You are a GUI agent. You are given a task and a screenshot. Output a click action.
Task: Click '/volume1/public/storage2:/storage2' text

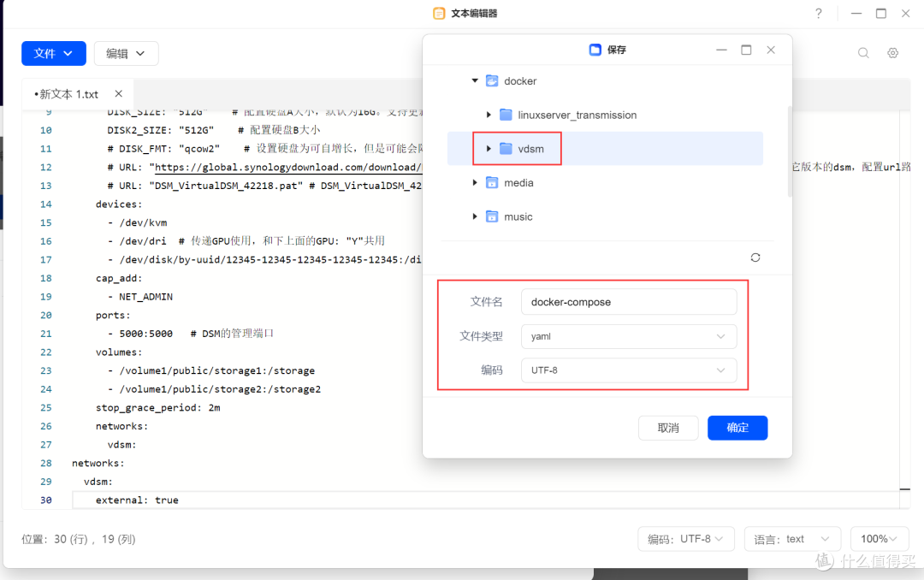pyautogui.click(x=220, y=389)
